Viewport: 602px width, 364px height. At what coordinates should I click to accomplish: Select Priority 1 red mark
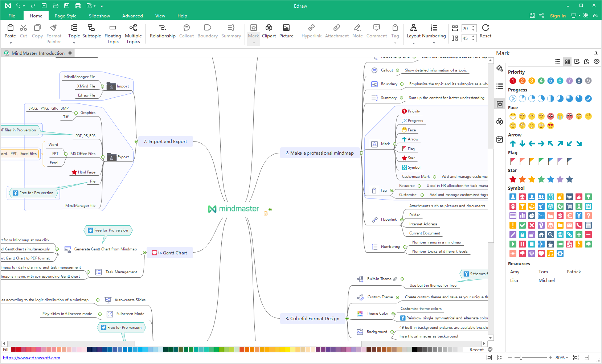512,81
